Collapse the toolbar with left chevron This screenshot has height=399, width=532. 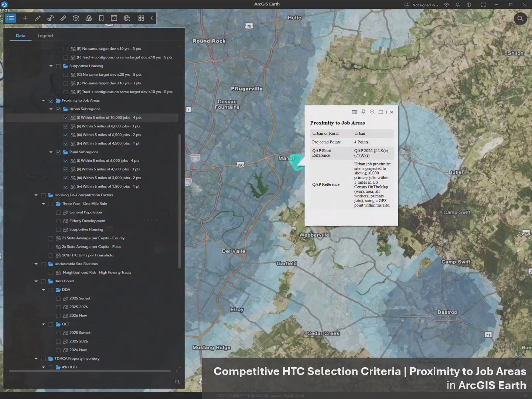(x=151, y=18)
